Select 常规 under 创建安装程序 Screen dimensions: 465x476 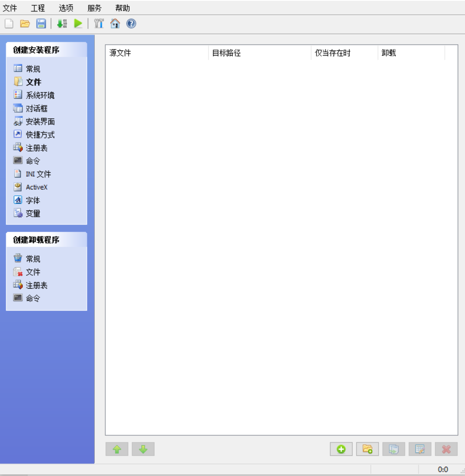(x=27, y=69)
